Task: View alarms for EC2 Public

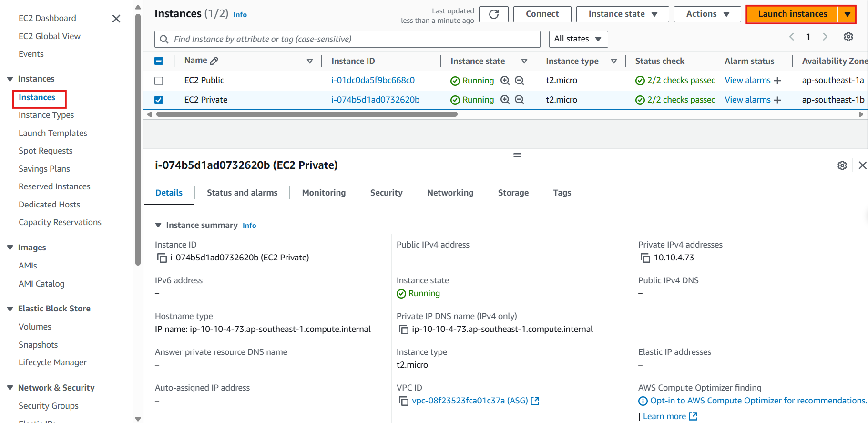Action: pos(747,80)
